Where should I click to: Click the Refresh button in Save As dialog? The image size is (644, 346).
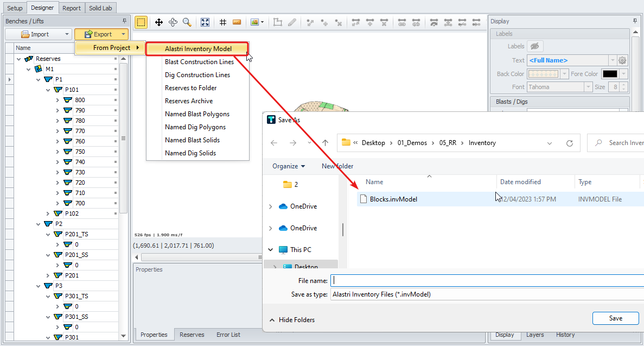(x=570, y=143)
